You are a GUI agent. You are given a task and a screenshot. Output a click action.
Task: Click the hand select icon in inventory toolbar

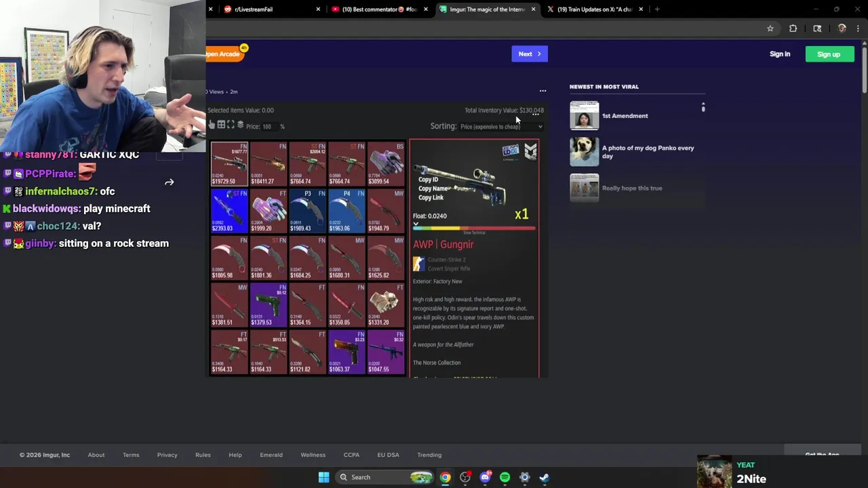tap(212, 125)
